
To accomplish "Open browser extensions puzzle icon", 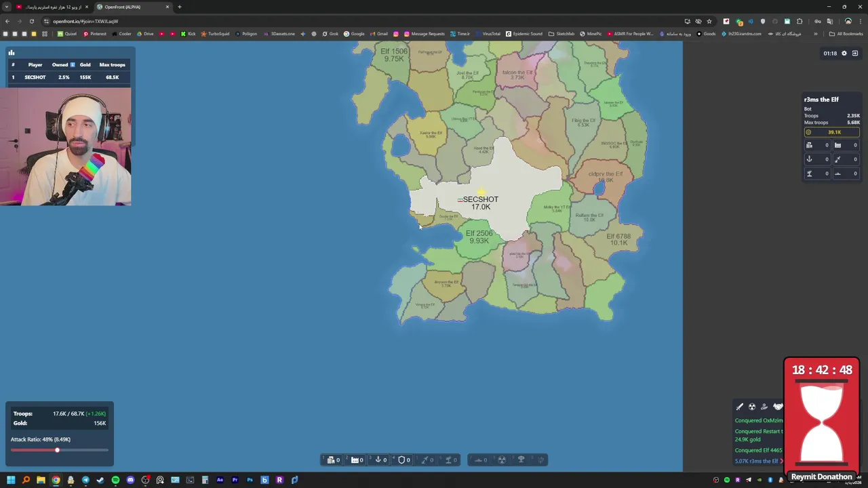I will click(x=800, y=21).
